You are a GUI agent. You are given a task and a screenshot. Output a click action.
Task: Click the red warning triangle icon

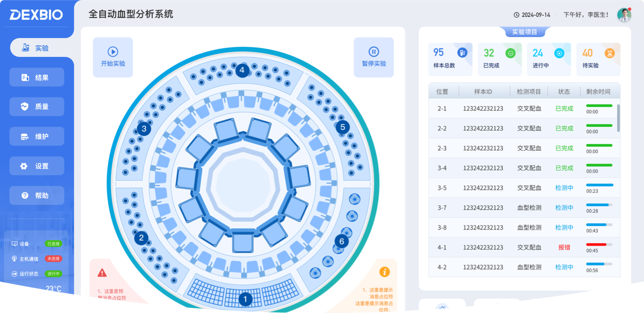pos(102,273)
